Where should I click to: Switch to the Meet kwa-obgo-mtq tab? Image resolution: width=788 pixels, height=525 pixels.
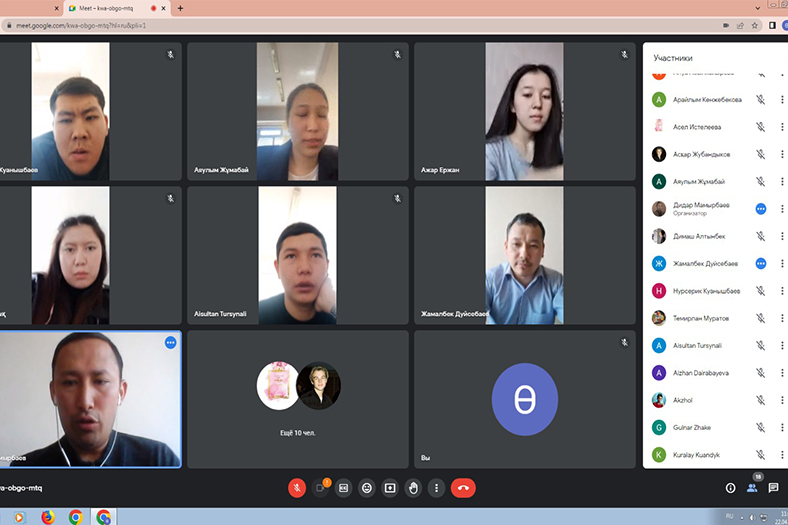(100, 8)
